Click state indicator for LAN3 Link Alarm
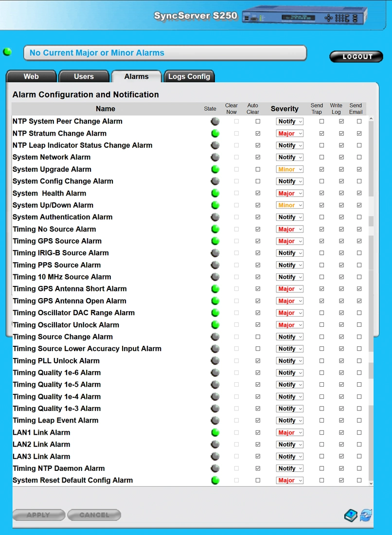Screen dimensions: 392x535 [215, 457]
